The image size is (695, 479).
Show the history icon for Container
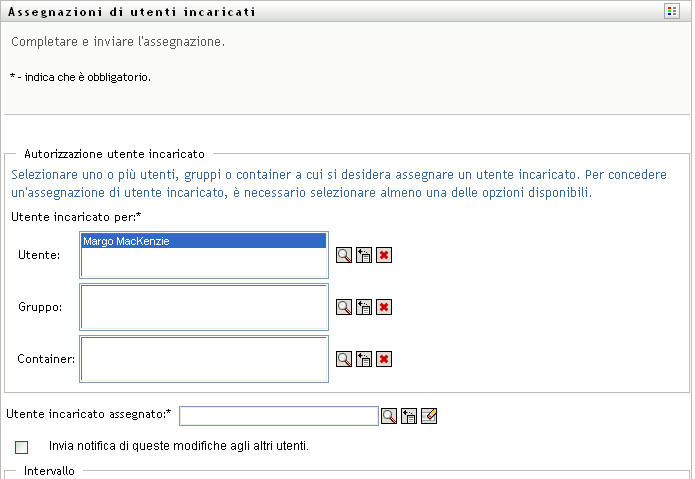364,359
